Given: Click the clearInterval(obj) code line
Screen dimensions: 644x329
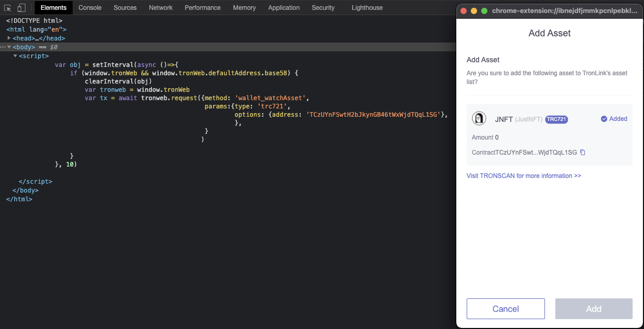Looking at the screenshot, I should 118,81.
